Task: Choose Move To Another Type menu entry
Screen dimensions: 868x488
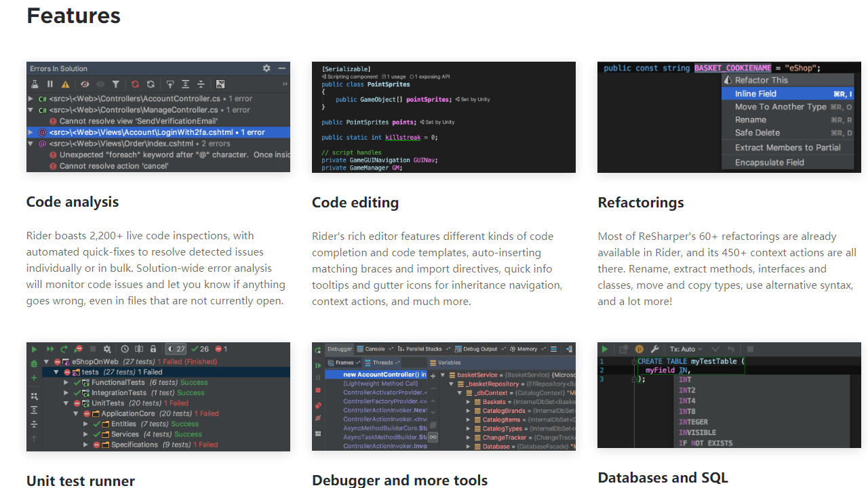Action: pos(787,106)
